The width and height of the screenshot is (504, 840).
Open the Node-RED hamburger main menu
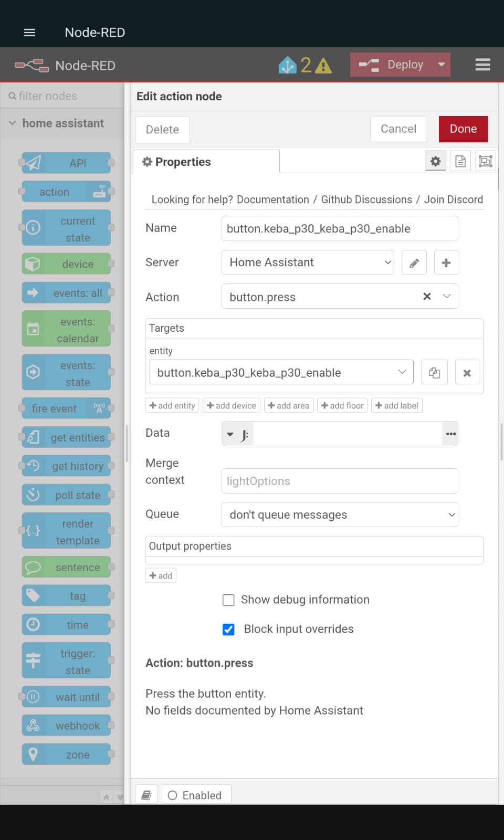point(482,65)
